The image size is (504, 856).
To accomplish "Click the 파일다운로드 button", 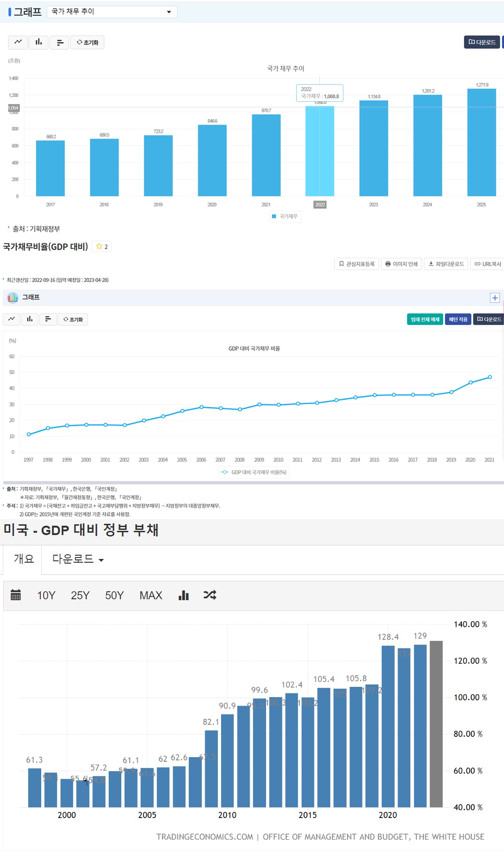I will click(446, 264).
